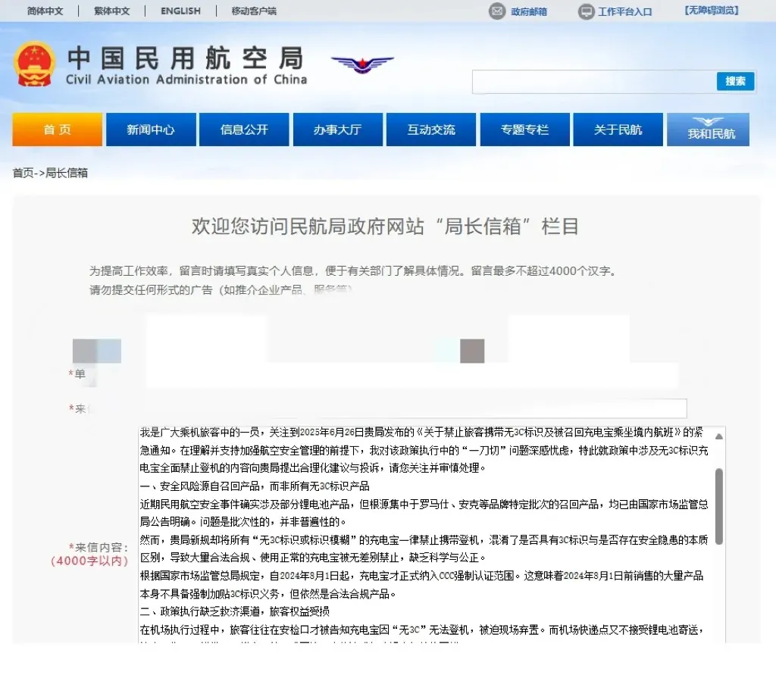Go to 首页 navigation tab
Viewport: 776px width, 700px height.
[58, 130]
